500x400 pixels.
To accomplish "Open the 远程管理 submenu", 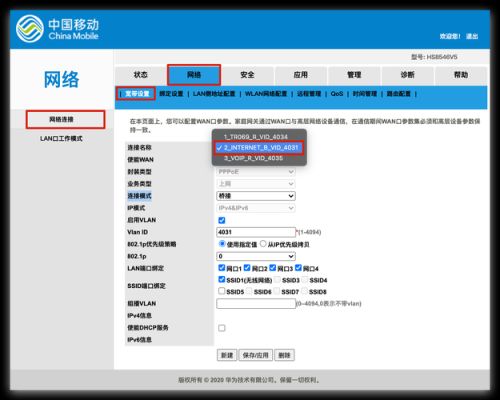I will (x=309, y=94).
